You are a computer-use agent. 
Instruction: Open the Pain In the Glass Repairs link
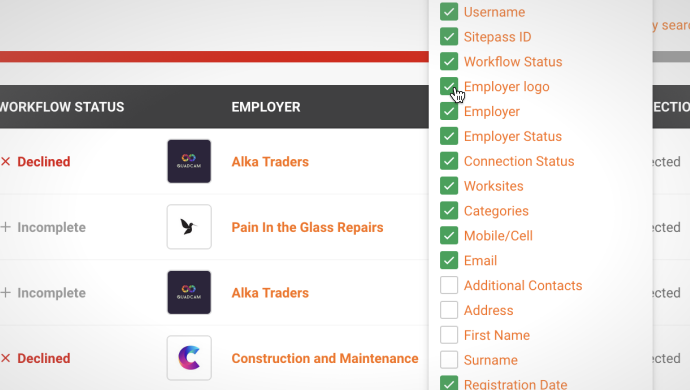click(307, 227)
